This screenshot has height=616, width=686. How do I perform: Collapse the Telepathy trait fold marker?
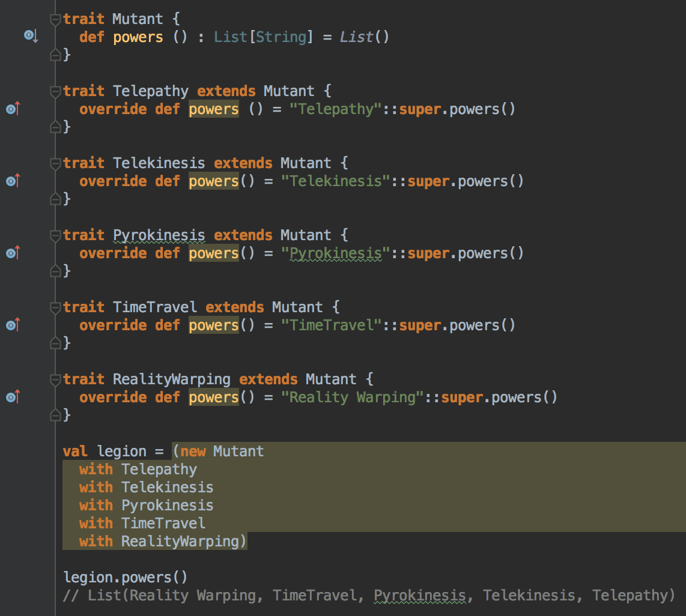coord(55,92)
